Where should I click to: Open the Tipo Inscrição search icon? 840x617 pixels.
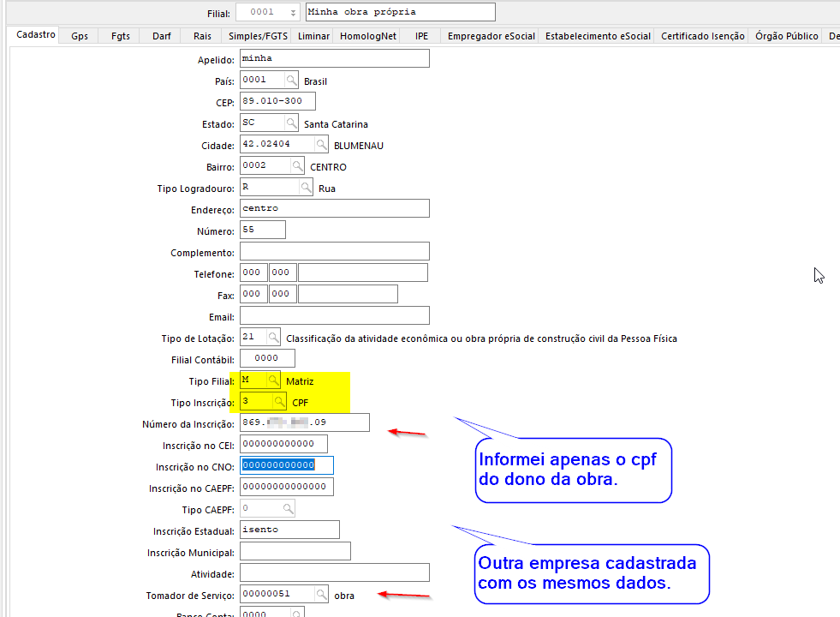coord(279,401)
